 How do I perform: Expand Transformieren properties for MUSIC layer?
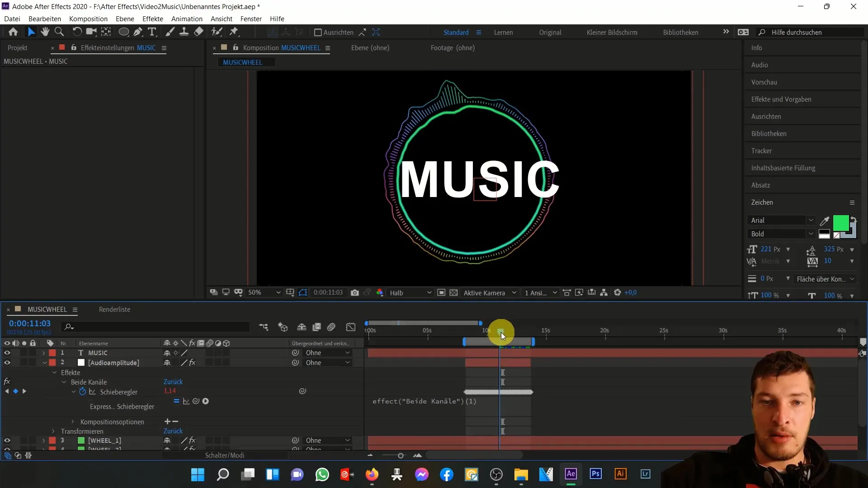[53, 432]
